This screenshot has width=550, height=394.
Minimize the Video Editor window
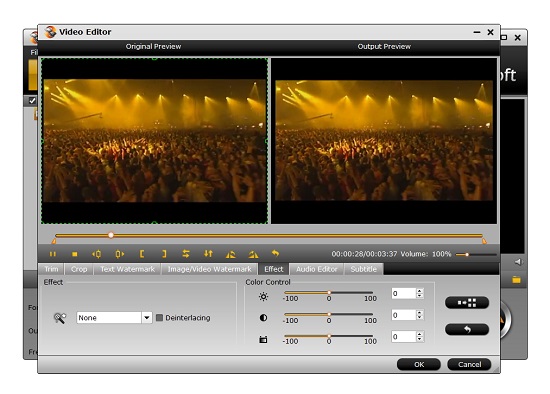477,32
